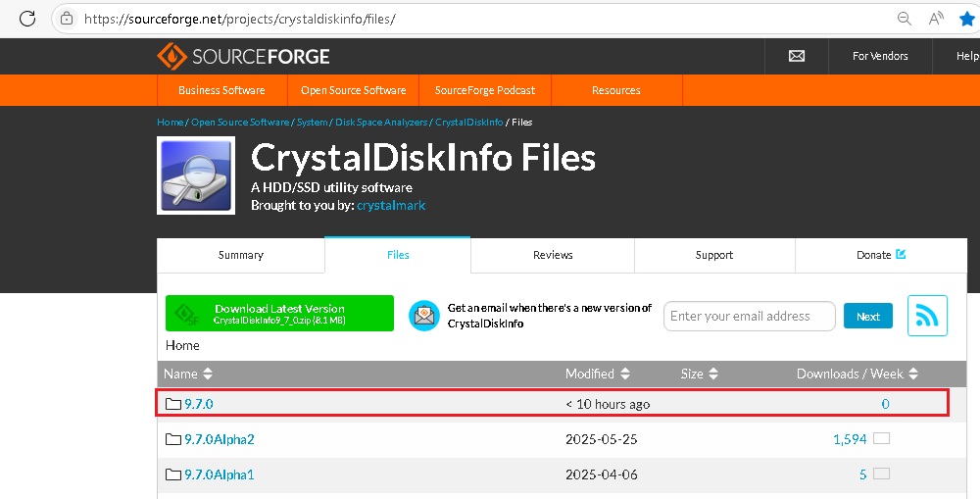Click the CrystalDiskInfo project icon
Screen dimensions: 980x499
click(x=196, y=175)
